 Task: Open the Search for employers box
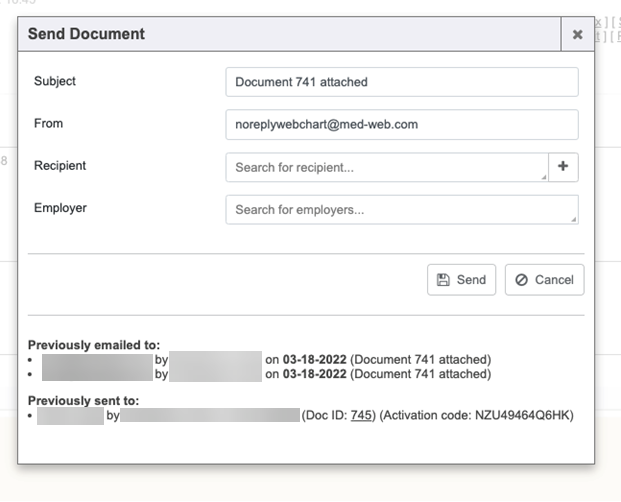click(401, 210)
